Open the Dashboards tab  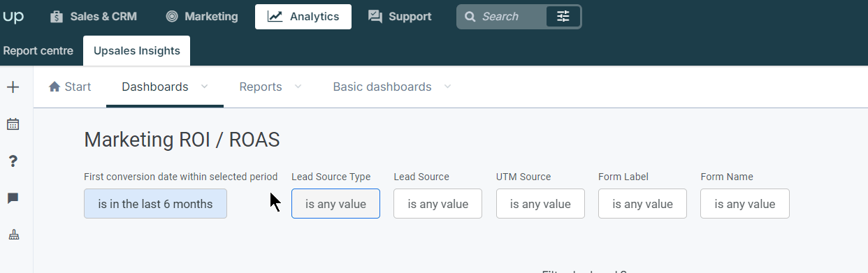click(155, 87)
